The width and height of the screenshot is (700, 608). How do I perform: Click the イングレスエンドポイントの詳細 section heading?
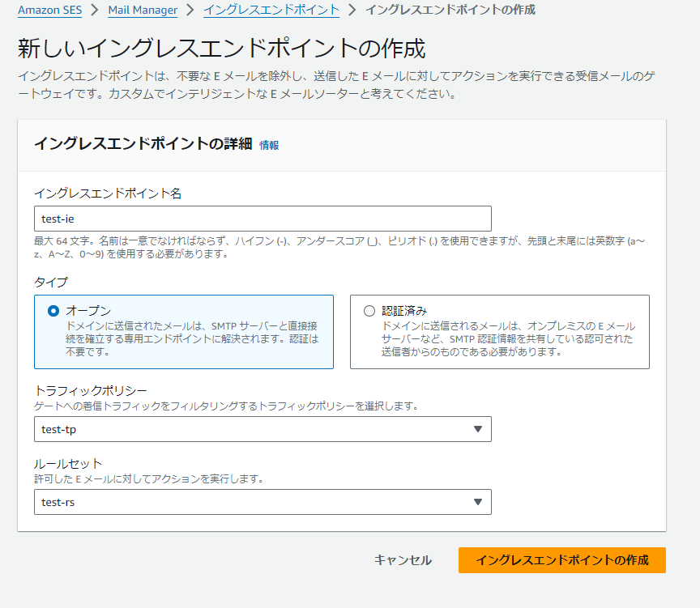pos(143,143)
